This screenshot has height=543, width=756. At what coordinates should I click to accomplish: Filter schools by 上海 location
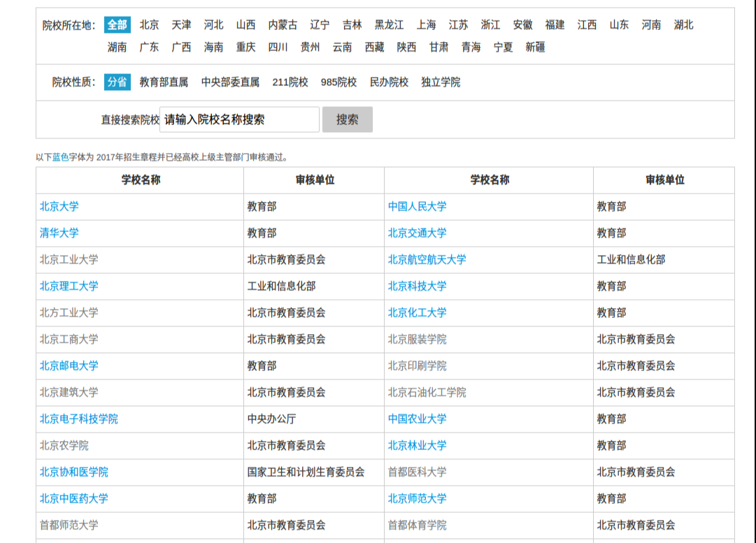click(x=426, y=24)
